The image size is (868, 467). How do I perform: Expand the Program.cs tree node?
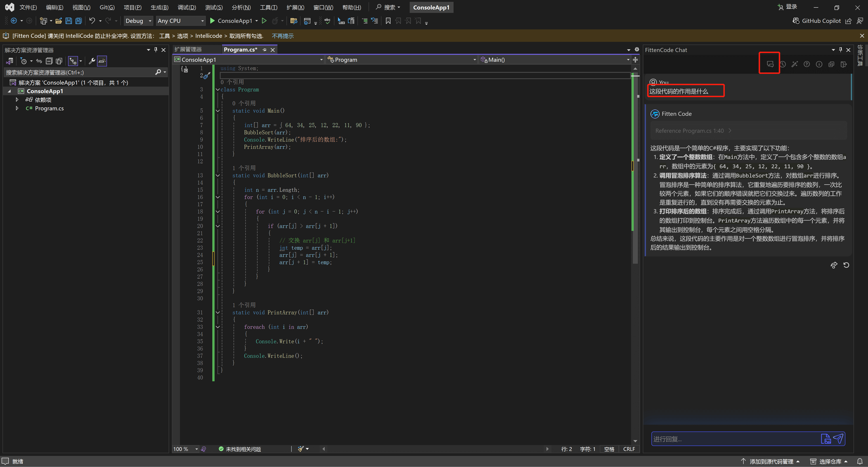17,108
